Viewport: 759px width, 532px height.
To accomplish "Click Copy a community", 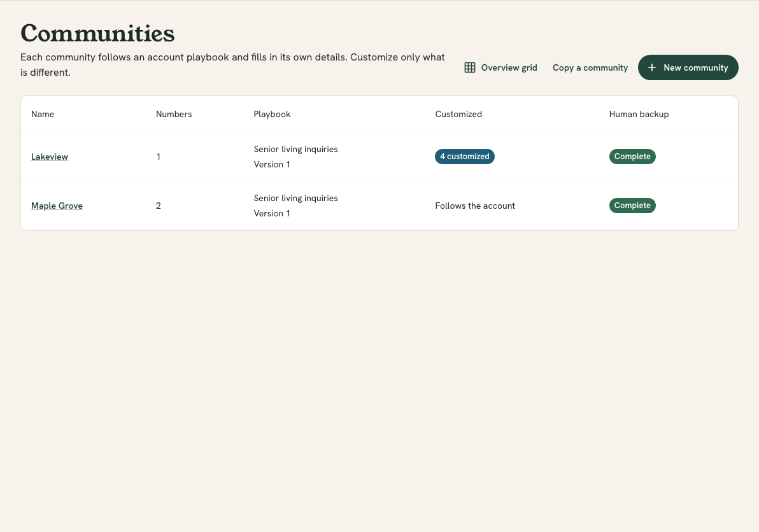I will click(x=590, y=67).
